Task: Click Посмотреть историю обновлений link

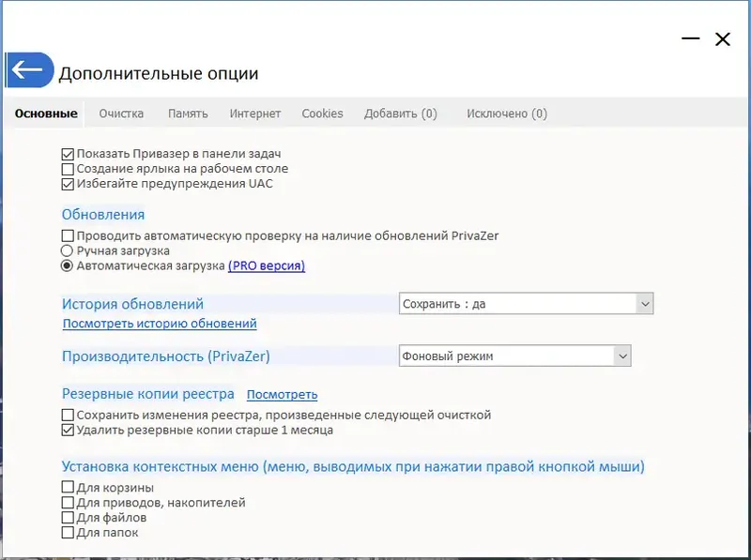Action: (x=160, y=324)
